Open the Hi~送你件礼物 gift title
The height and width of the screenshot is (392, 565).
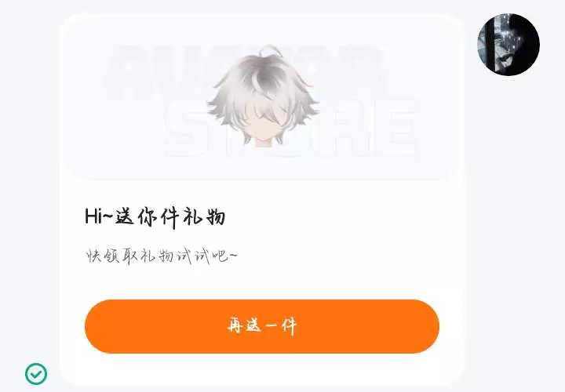(155, 217)
